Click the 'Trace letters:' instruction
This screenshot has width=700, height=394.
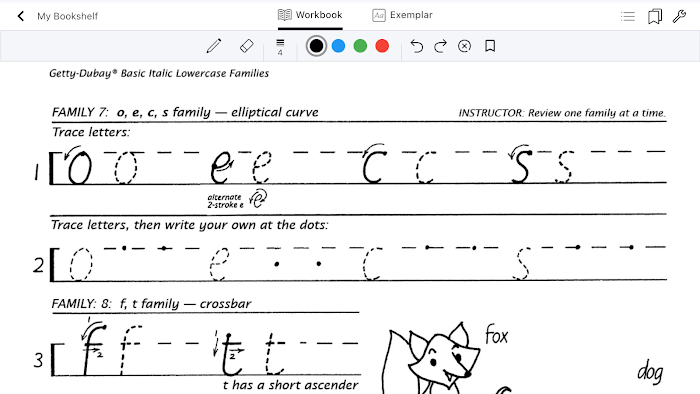click(x=91, y=132)
